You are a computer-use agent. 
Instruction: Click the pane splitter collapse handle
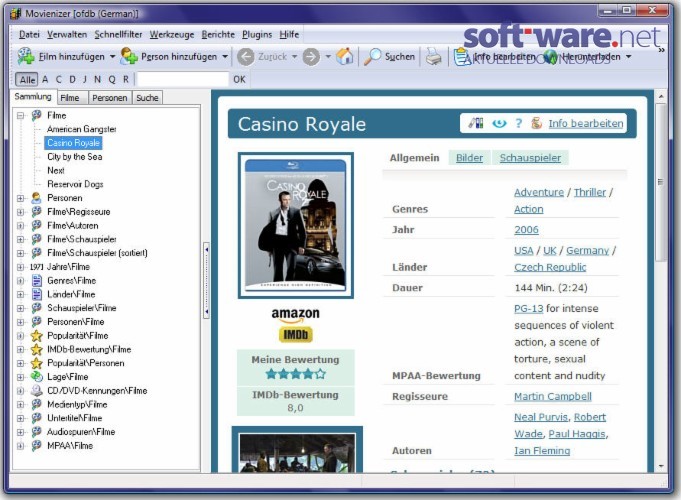[206, 281]
